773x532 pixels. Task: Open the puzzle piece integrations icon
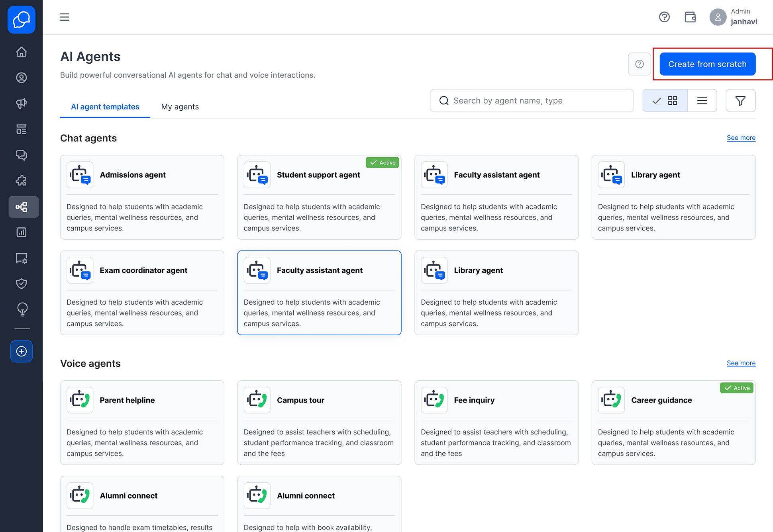tap(22, 181)
